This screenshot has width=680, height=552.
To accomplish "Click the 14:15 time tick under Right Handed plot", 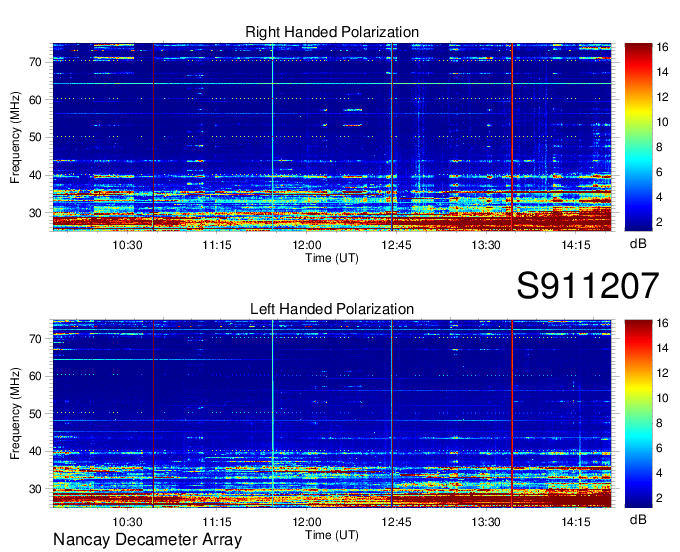I will point(576,245).
